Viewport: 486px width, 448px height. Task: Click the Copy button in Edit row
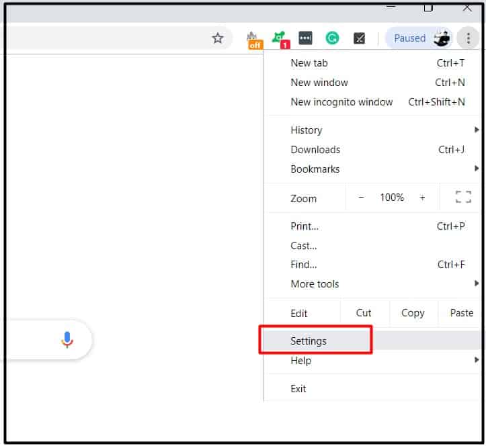(x=413, y=313)
